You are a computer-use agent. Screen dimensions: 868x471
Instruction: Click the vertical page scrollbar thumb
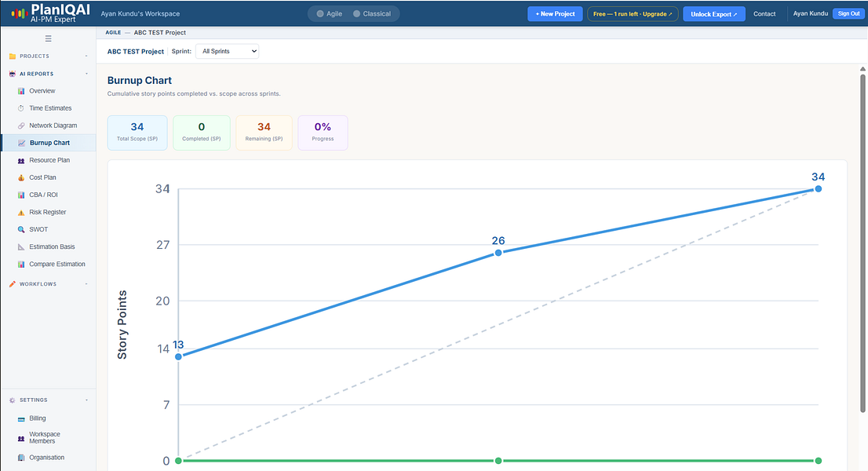[863, 243]
